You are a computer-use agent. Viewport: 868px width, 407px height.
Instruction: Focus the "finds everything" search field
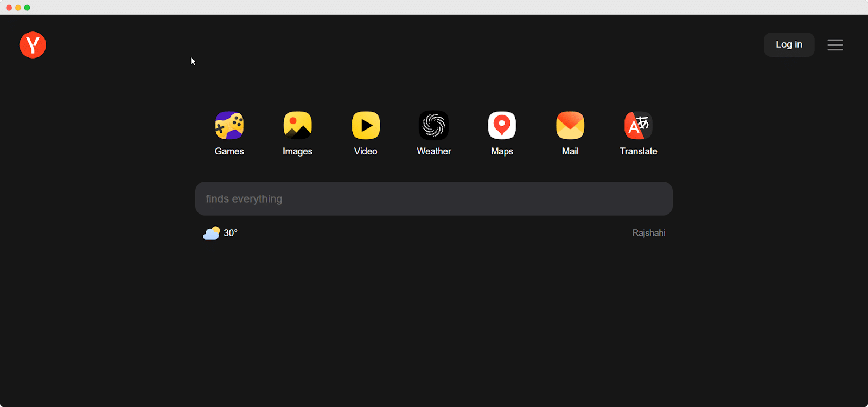coord(434,198)
